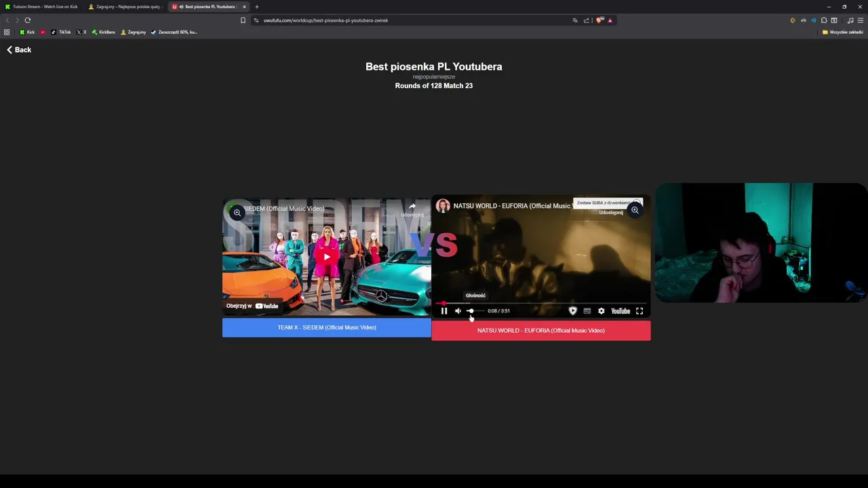Open the apps grid in the bookmarks bar
The width and height of the screenshot is (868, 488).
coord(7,32)
